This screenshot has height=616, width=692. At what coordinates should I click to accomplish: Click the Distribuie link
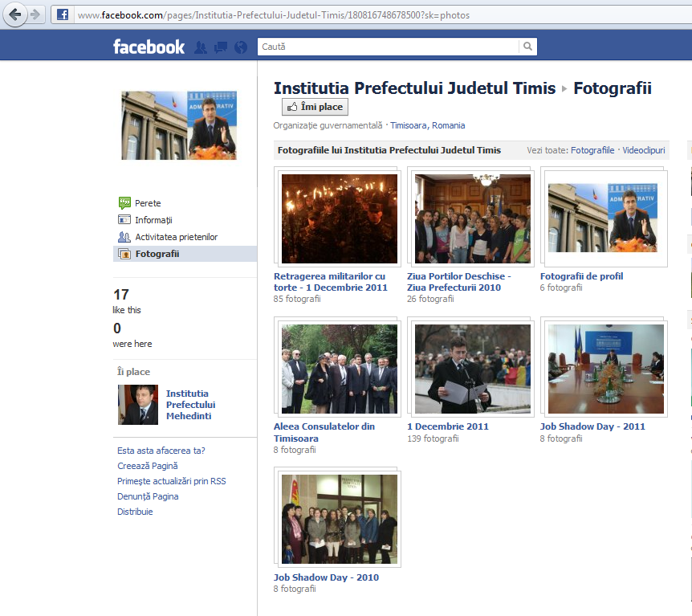tap(134, 512)
